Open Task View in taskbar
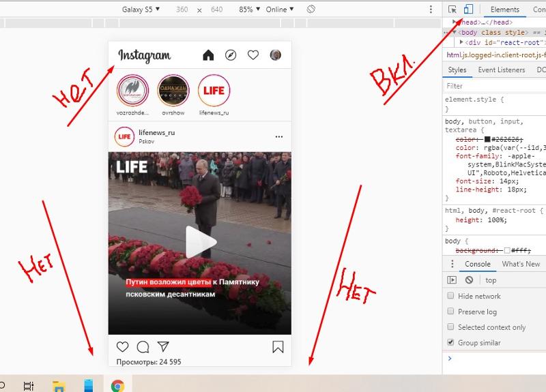Image resolution: width=546 pixels, height=392 pixels. click(x=29, y=385)
